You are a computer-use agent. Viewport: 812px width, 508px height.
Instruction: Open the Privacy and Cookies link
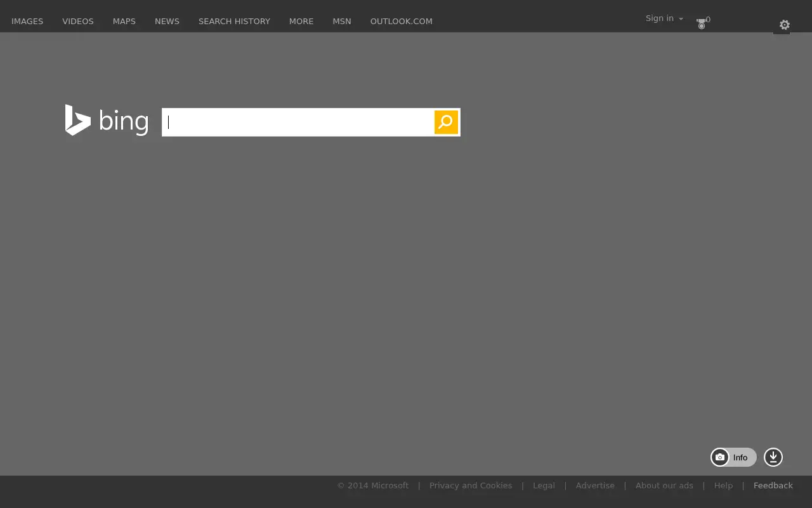pos(471,485)
